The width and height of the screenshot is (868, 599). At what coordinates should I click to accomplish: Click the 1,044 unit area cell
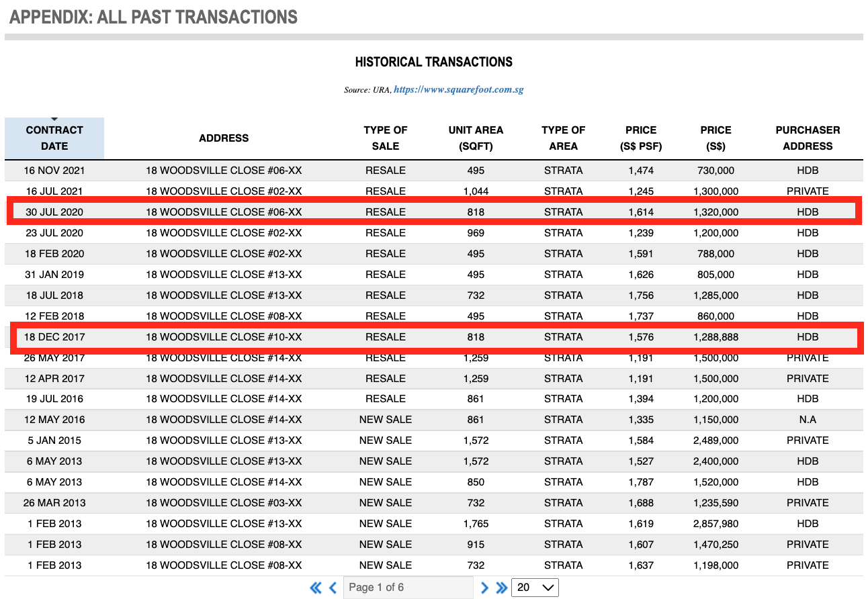point(476,191)
